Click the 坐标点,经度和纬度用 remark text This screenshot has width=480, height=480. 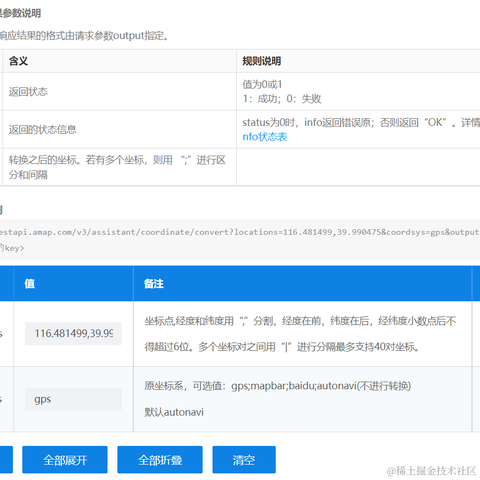[x=300, y=321]
